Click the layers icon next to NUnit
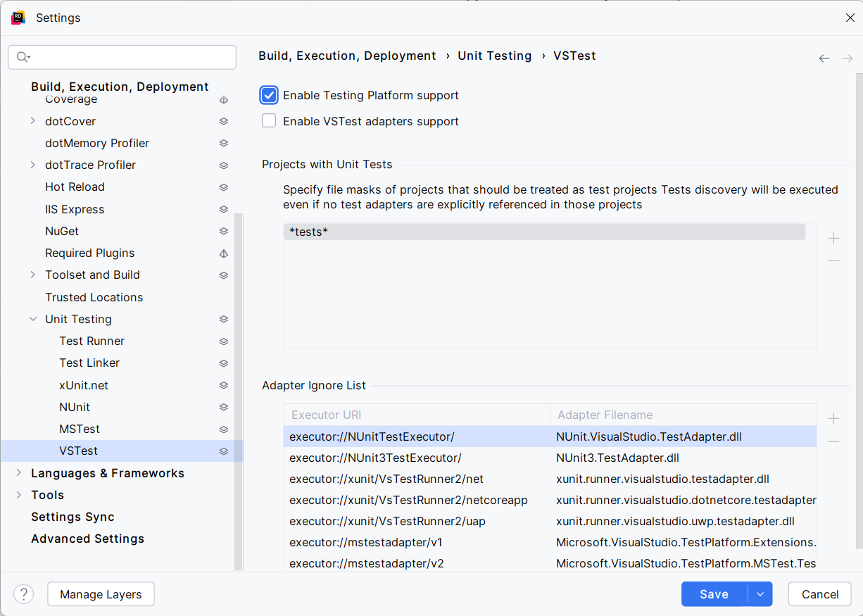The height and width of the screenshot is (616, 863). [x=223, y=407]
